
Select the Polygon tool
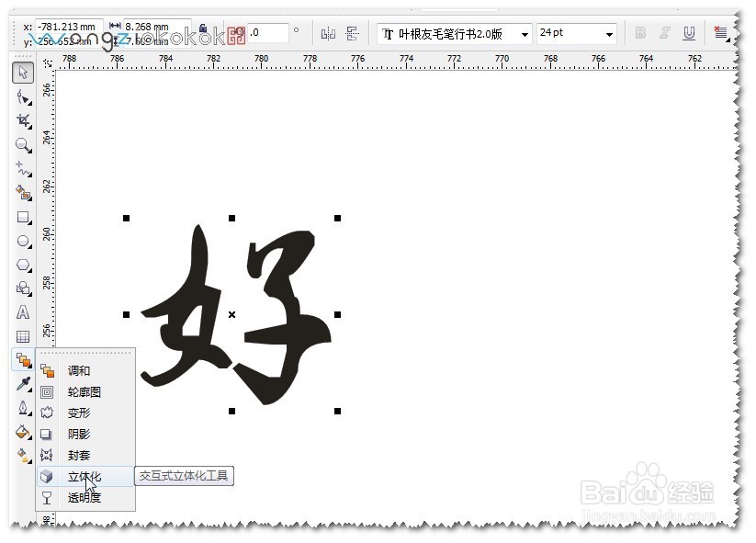point(23,265)
